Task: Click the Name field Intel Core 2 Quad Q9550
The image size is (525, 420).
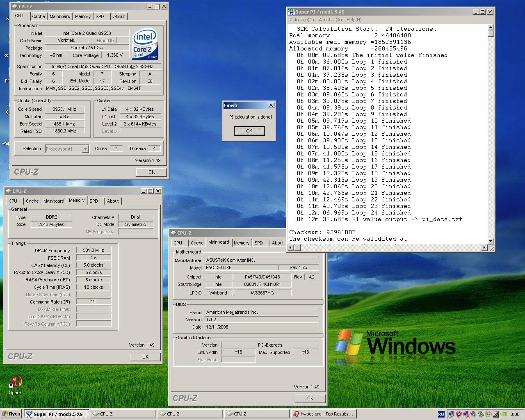Action: [87, 33]
